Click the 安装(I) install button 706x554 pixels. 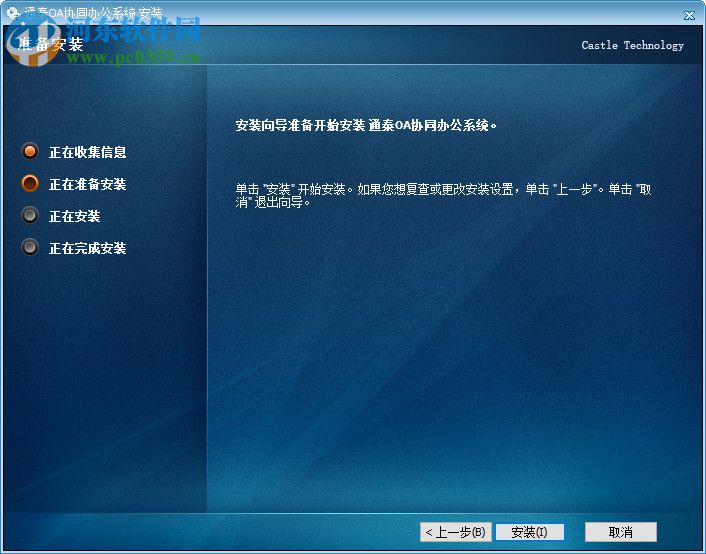(529, 532)
